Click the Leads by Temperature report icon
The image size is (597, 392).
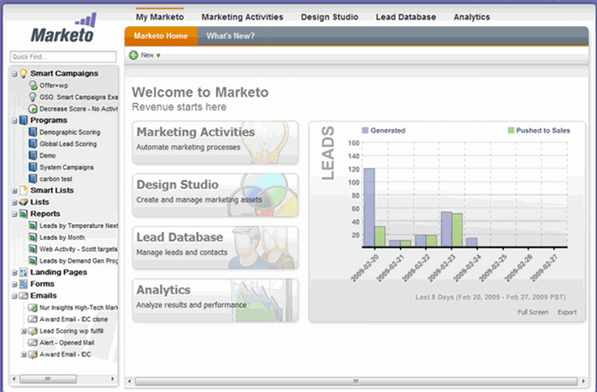(33, 226)
